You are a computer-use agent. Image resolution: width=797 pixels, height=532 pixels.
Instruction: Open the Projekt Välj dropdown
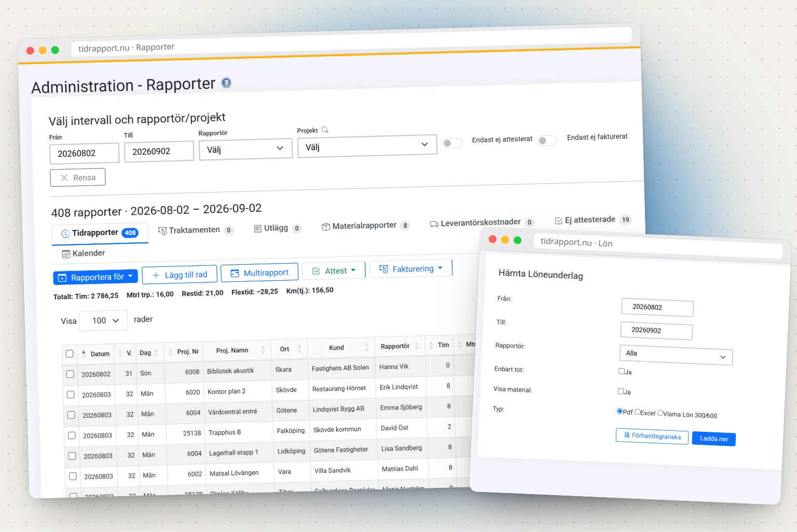[367, 146]
